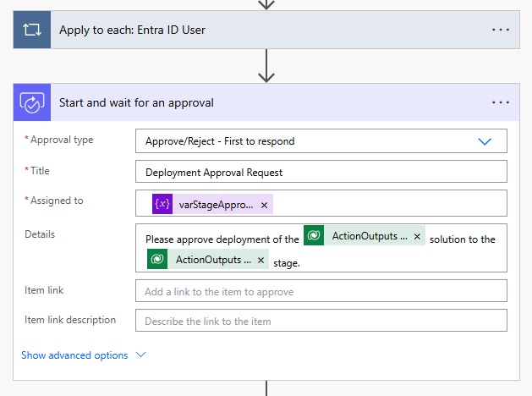Screen dimensions: 532x396
Task: Click the Apply to each loop icon
Action: click(32, 30)
